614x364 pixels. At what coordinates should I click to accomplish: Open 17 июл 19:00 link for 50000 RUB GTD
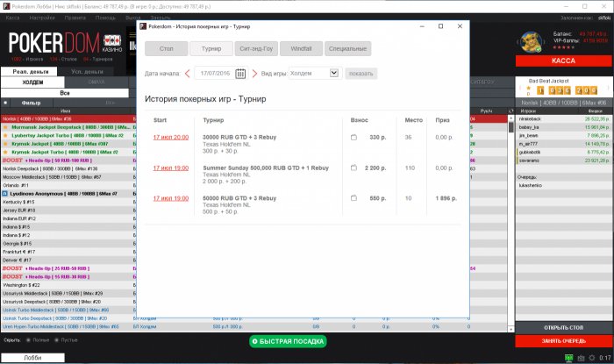tap(171, 198)
